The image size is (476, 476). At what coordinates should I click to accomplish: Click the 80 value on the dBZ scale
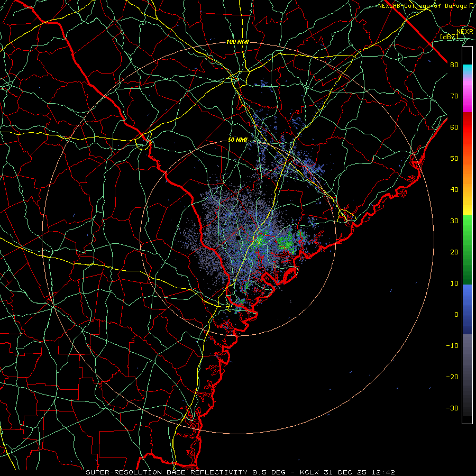pyautogui.click(x=454, y=65)
